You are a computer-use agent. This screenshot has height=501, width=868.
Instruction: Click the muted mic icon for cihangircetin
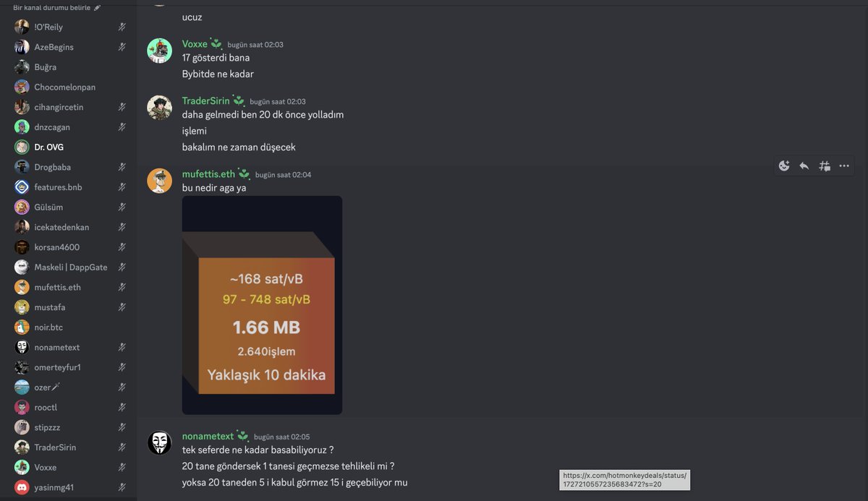pos(123,107)
